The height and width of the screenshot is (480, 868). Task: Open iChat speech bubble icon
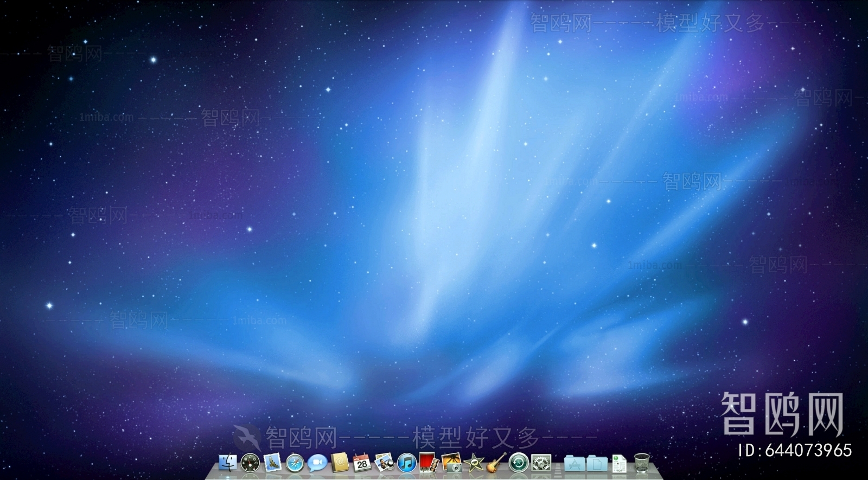(317, 463)
